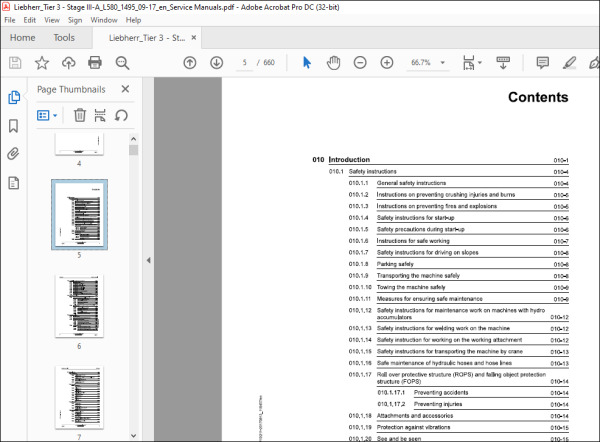Screen dimensions: 600x442
Task: Open Measures for ensuring safe maintenance
Action: 458,299
